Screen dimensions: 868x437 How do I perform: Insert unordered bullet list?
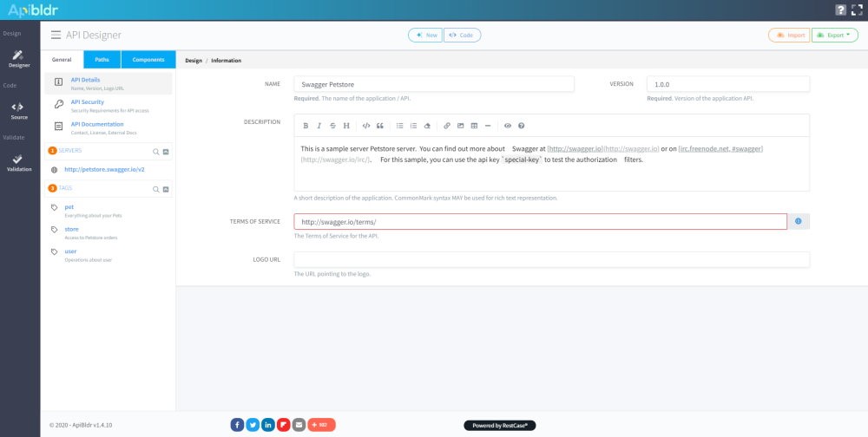point(399,126)
